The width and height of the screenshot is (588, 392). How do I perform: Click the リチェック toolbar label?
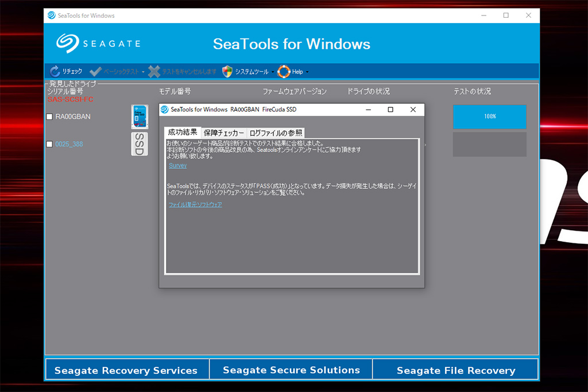(x=72, y=71)
